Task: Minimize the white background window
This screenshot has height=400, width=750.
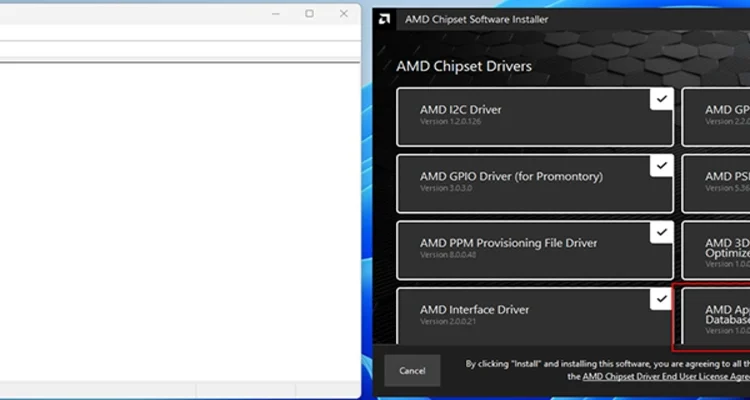Action: 276,14
